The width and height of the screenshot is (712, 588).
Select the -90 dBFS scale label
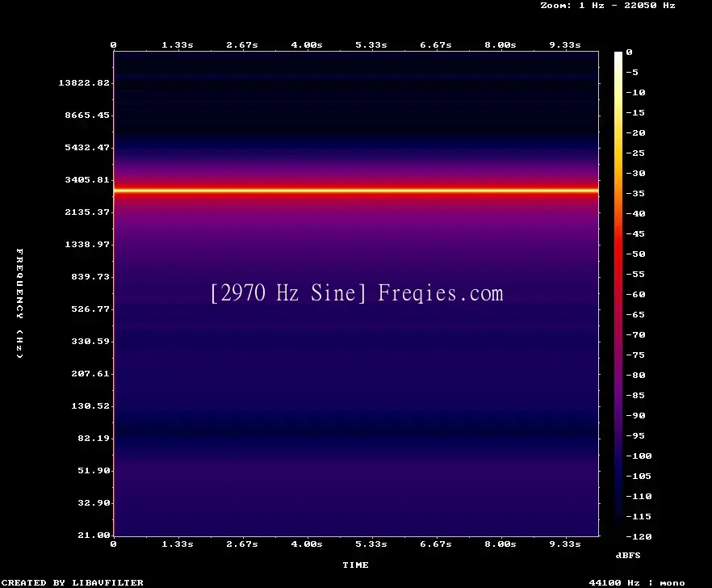[636, 415]
